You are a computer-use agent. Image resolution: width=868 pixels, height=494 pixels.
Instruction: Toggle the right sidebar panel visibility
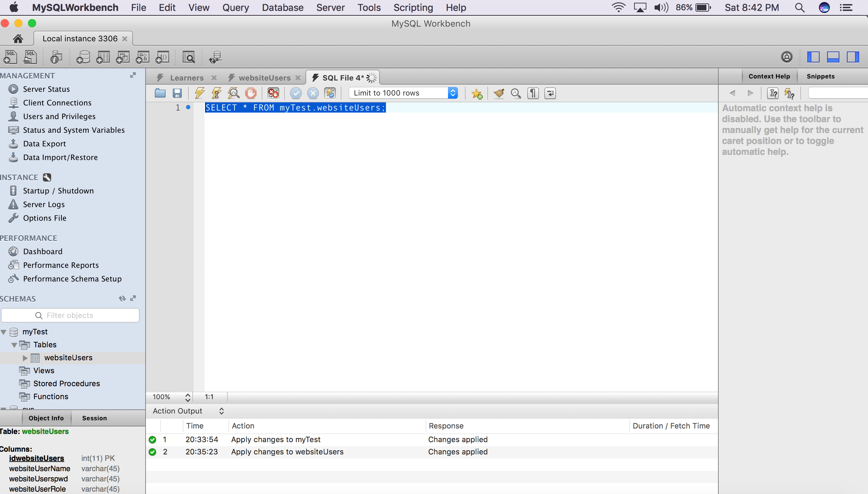click(853, 57)
